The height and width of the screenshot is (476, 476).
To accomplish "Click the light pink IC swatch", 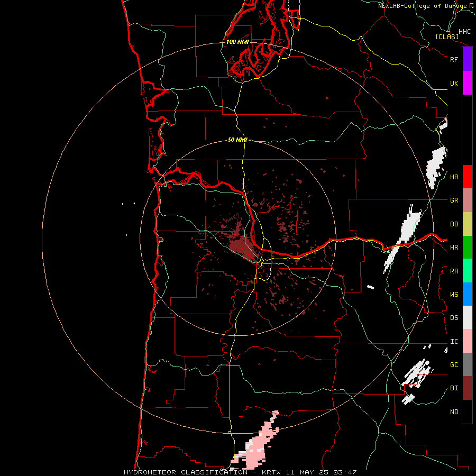I will coord(467,341).
